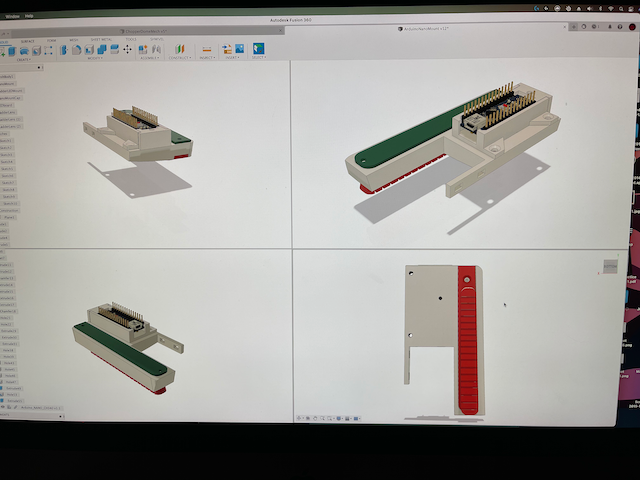The height and width of the screenshot is (480, 640).
Task: Select Sketch5 in the browser tree
Action: click(x=8, y=169)
